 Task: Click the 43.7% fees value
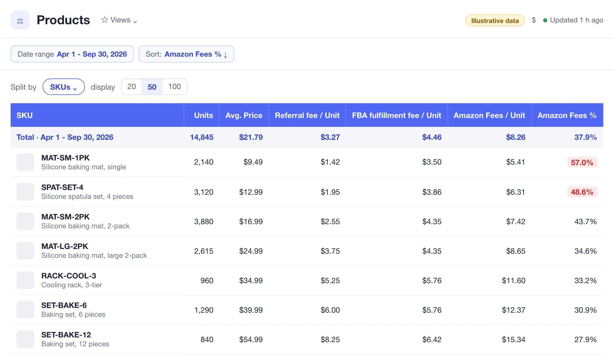pos(585,222)
